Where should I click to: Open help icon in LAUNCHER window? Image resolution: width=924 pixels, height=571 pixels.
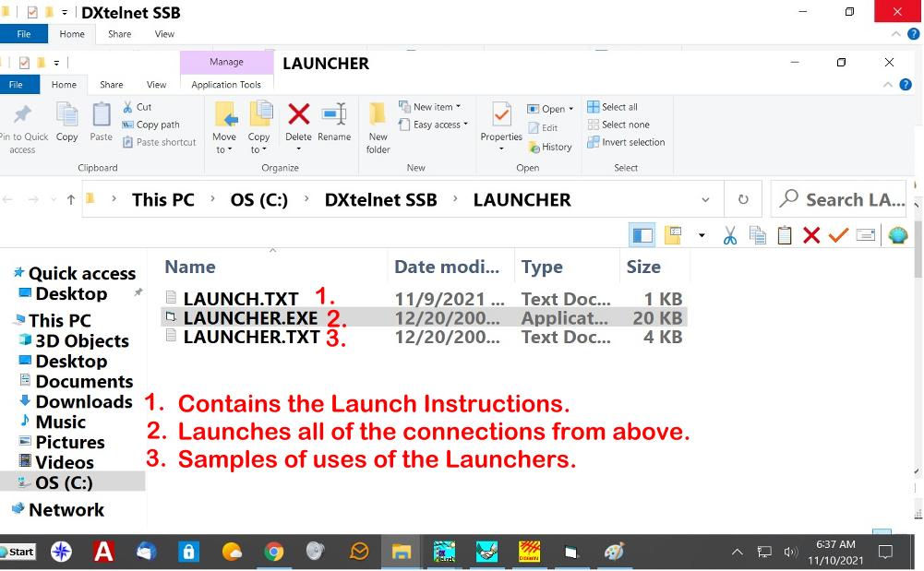(x=906, y=85)
